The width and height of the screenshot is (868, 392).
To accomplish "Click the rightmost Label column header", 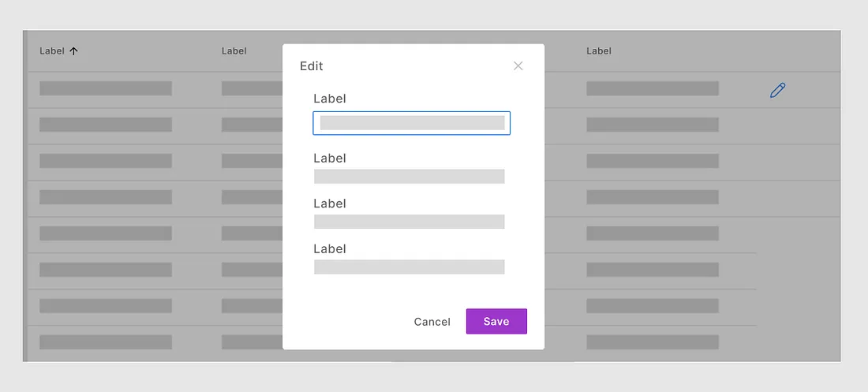I will [599, 51].
